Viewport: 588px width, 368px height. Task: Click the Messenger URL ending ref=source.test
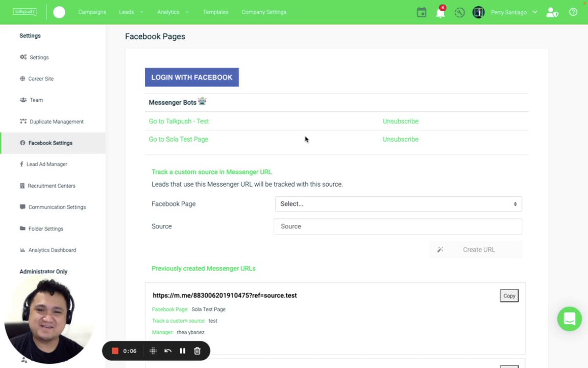point(225,295)
